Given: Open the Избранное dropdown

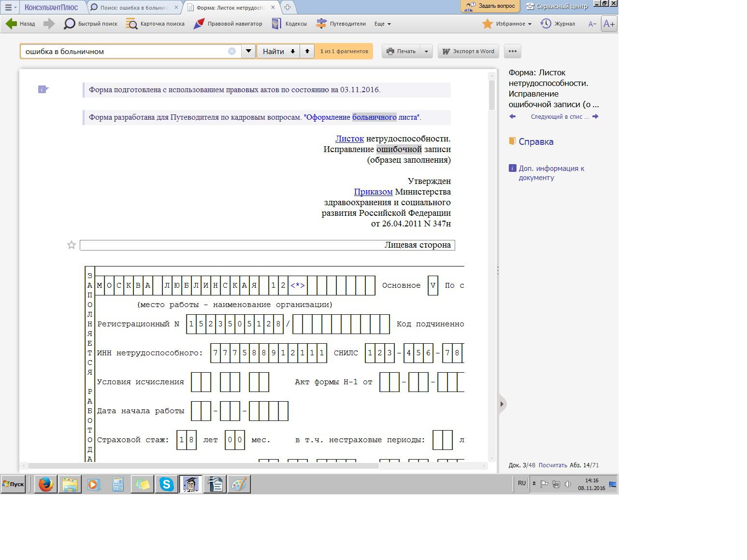Looking at the screenshot, I should point(507,24).
